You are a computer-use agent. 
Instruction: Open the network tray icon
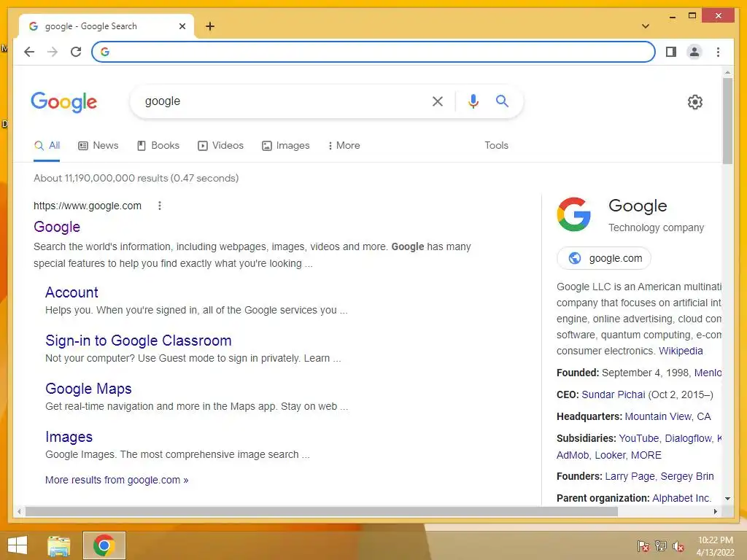[x=660, y=545]
